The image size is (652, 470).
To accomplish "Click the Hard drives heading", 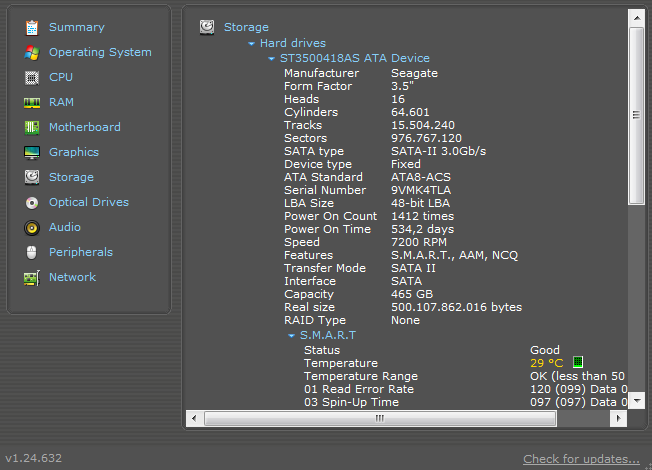I will pos(293,43).
